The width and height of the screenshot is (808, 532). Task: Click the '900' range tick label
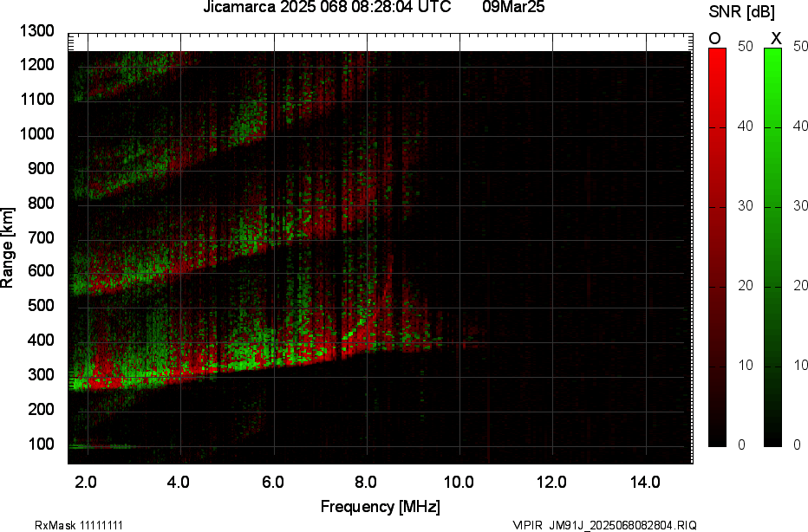click(41, 168)
